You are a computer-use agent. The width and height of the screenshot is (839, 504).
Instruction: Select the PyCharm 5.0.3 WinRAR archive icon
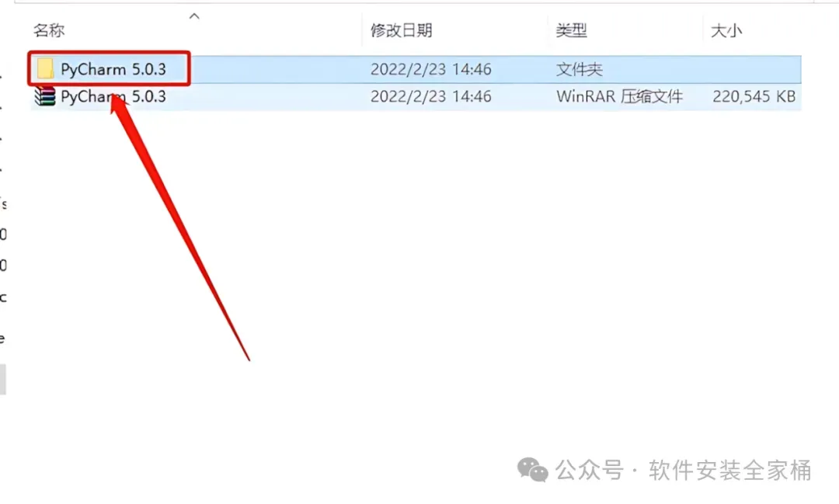click(45, 96)
